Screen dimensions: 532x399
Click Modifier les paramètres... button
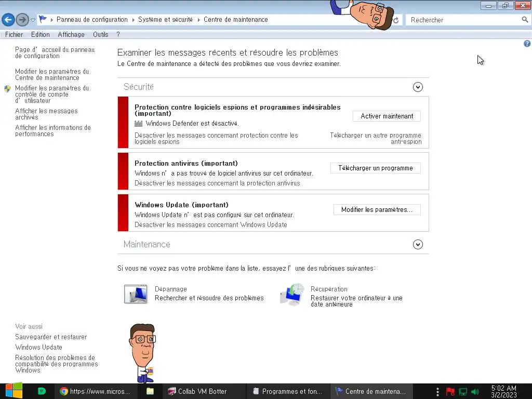pyautogui.click(x=377, y=210)
